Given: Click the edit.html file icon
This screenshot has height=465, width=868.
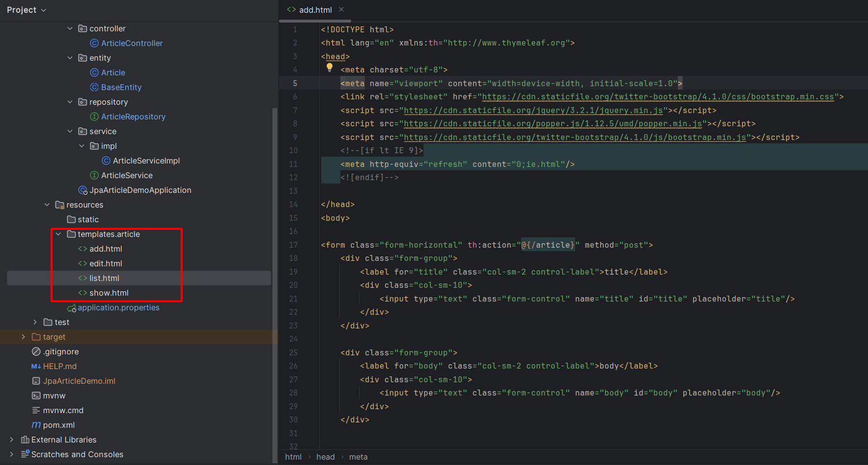Looking at the screenshot, I should [83, 263].
